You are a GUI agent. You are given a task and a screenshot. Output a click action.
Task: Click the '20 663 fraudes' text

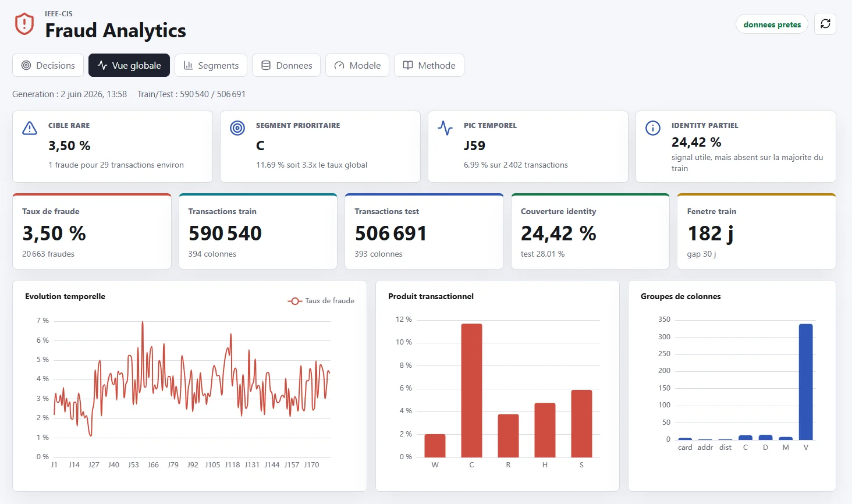pyautogui.click(x=48, y=254)
